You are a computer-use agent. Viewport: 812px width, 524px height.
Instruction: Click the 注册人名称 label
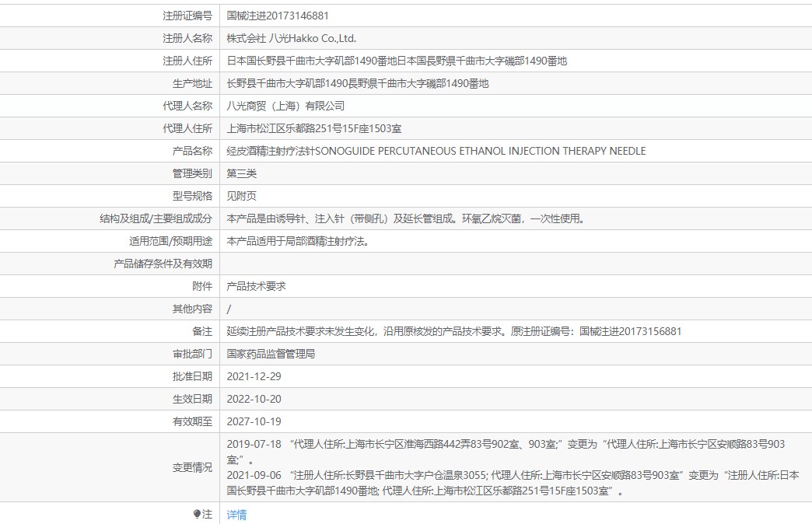pyautogui.click(x=187, y=38)
